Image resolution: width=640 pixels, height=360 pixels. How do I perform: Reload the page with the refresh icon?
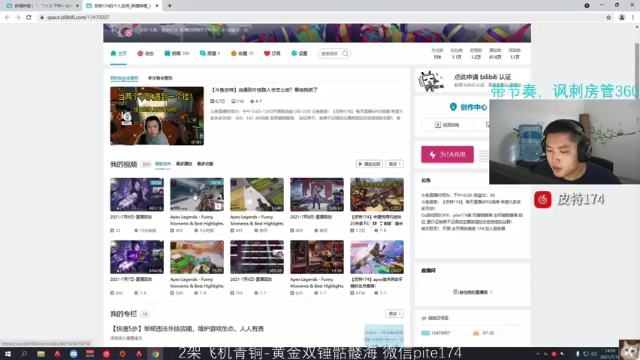29,18
